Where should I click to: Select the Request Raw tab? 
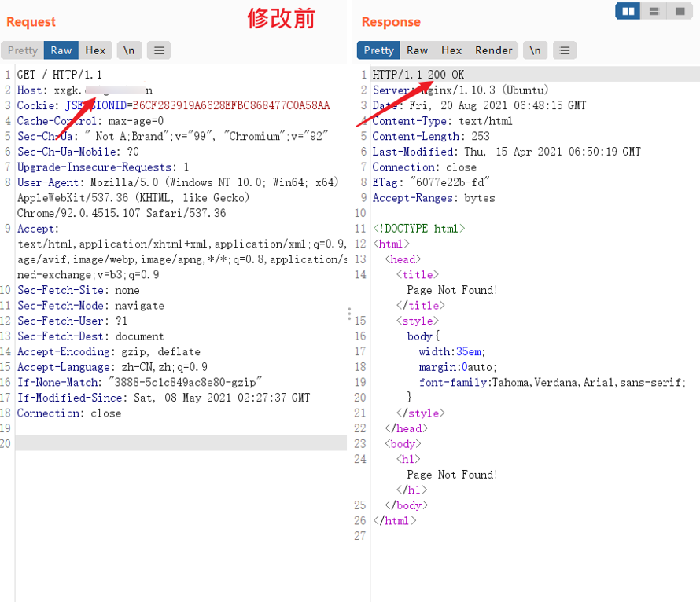[61, 50]
